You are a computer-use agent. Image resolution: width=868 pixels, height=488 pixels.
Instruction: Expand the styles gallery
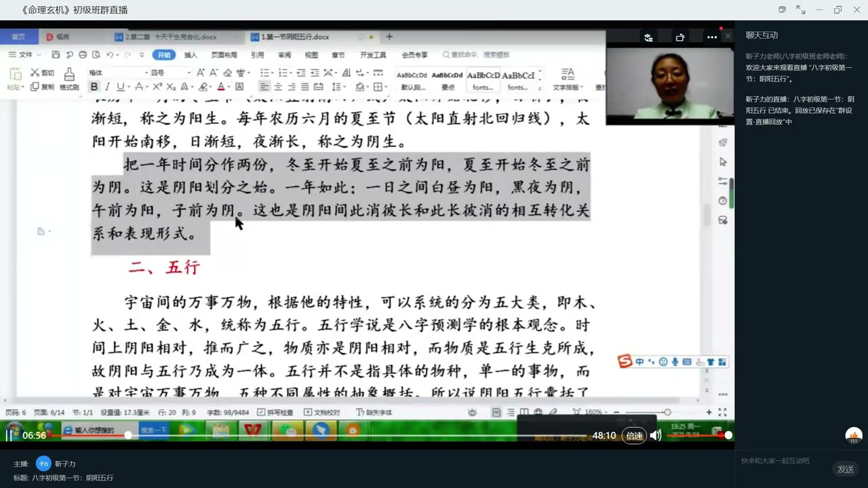(540, 87)
